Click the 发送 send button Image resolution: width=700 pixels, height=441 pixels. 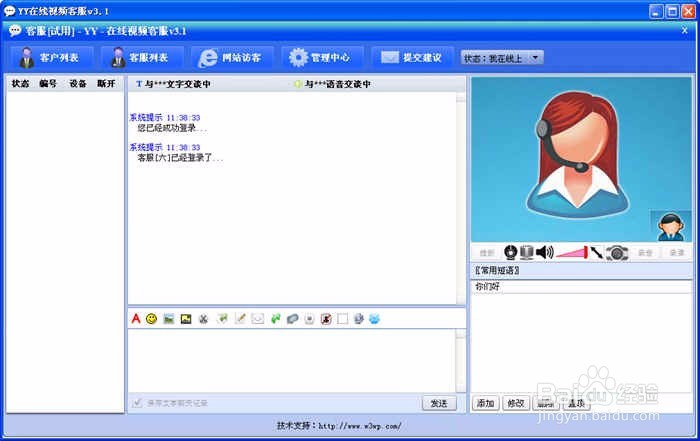[x=439, y=404]
